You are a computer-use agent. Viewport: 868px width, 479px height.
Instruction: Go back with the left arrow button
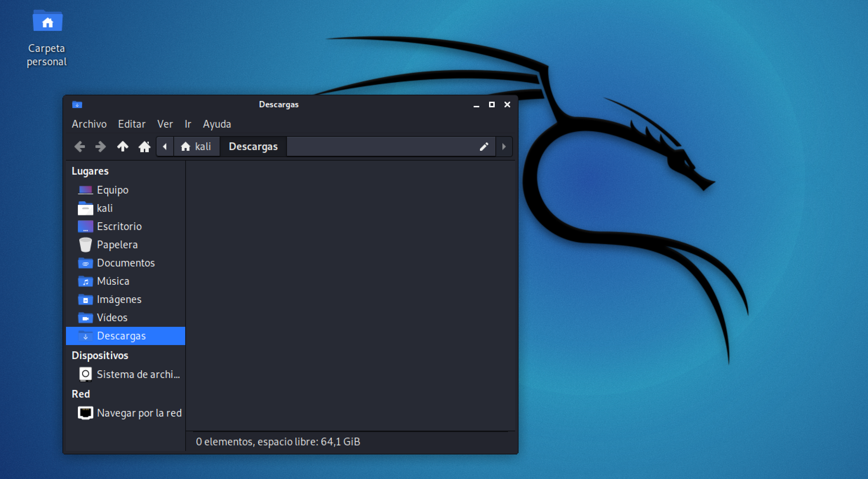click(x=80, y=147)
